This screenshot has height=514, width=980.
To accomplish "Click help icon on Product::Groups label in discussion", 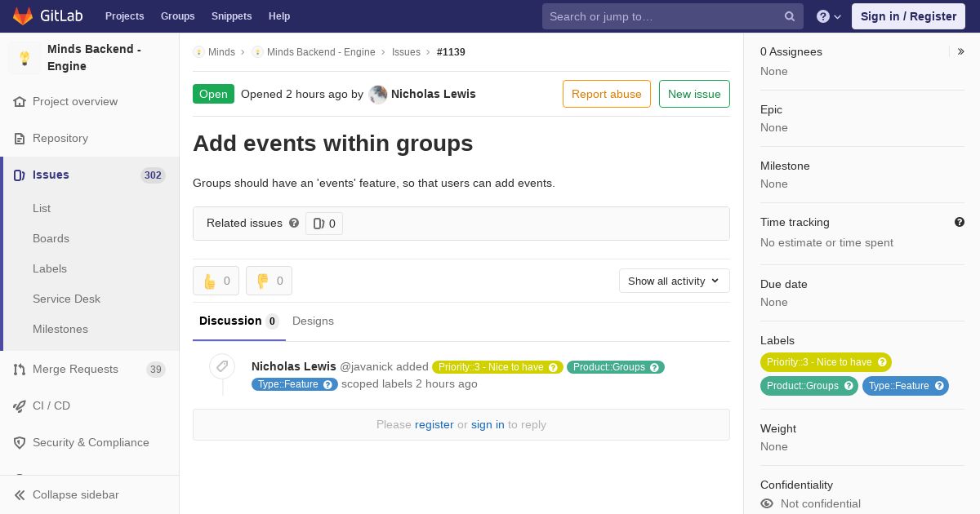I will pos(655,367).
